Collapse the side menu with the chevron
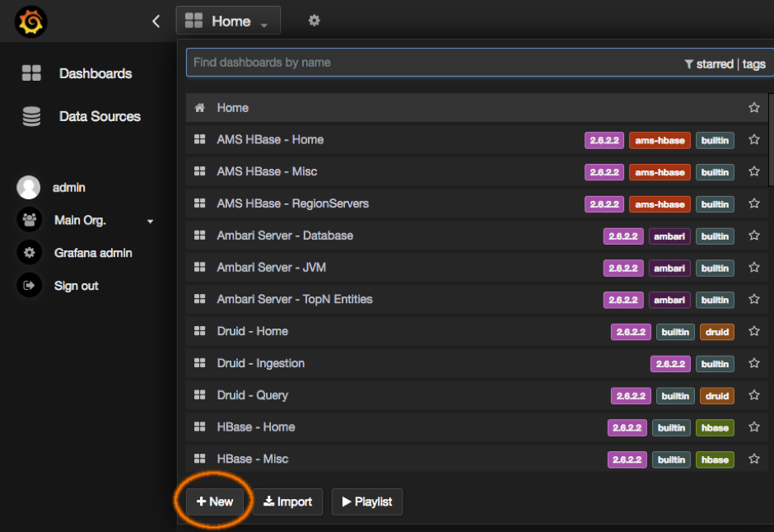This screenshot has width=774, height=532. point(156,21)
